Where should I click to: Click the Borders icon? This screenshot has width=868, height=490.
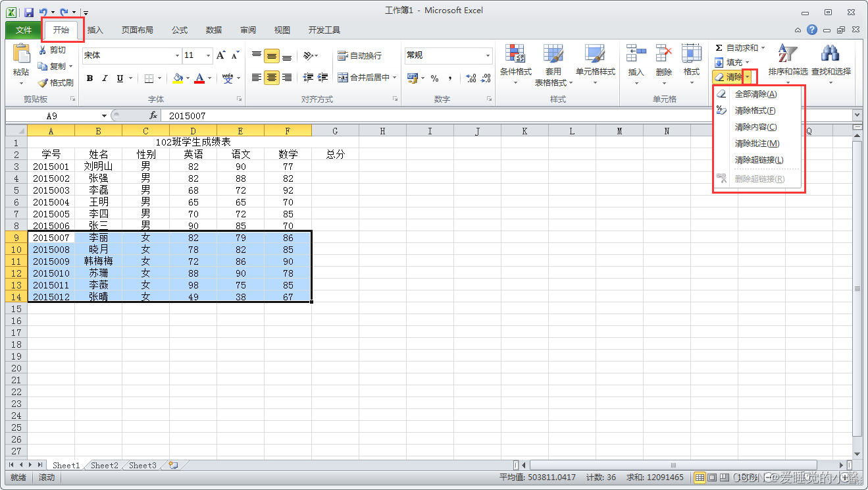coord(149,78)
